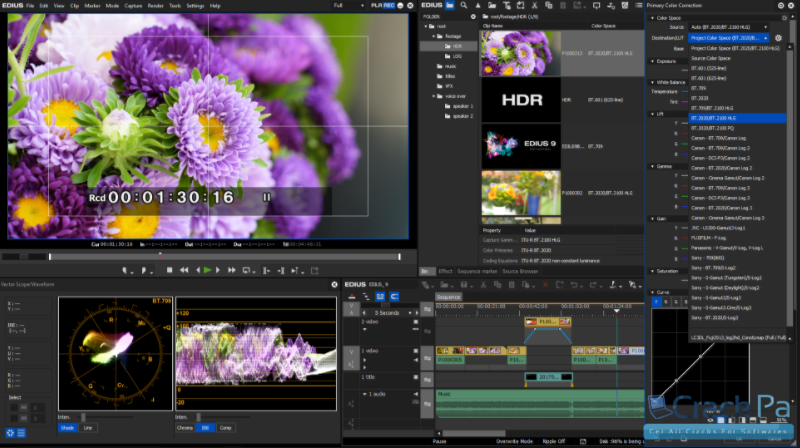Click the Export frame icon in player

[315, 270]
